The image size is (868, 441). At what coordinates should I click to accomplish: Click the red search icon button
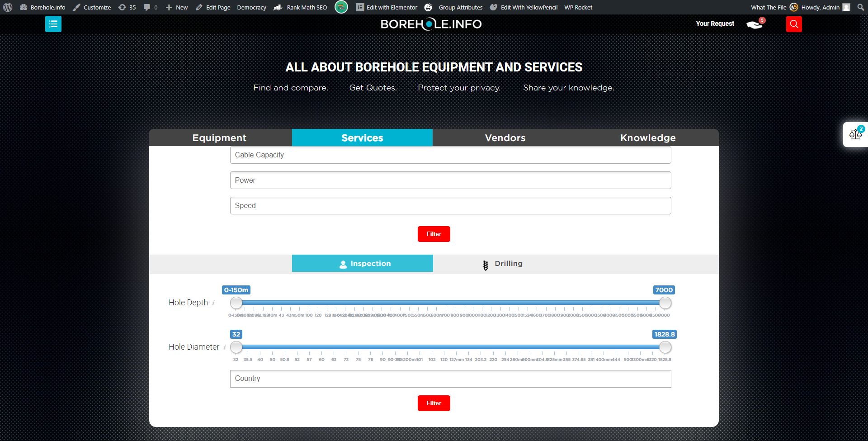click(x=794, y=24)
